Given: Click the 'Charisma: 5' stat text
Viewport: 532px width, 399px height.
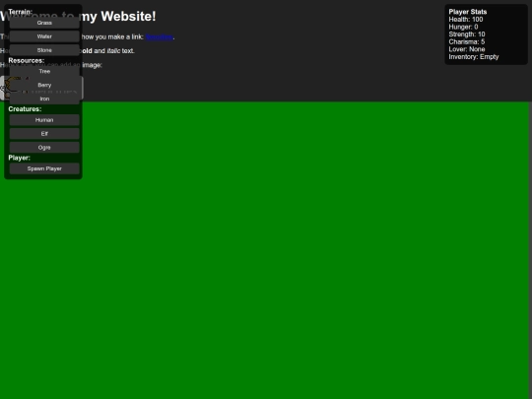Looking at the screenshot, I should [x=467, y=41].
